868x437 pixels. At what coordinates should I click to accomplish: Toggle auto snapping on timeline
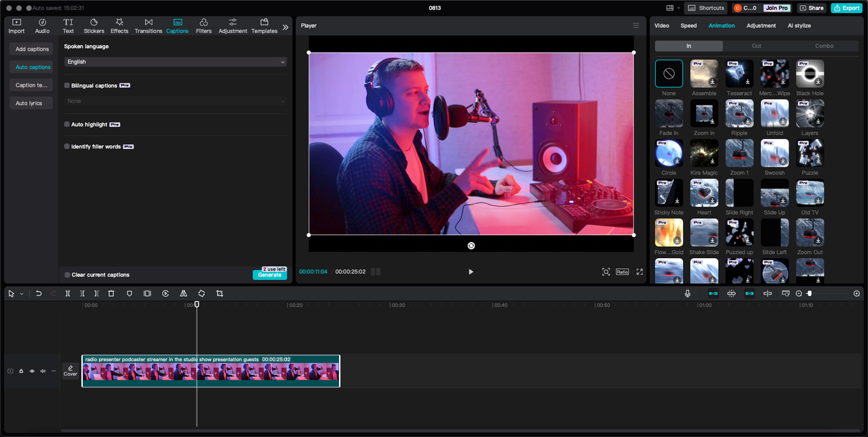pos(732,293)
